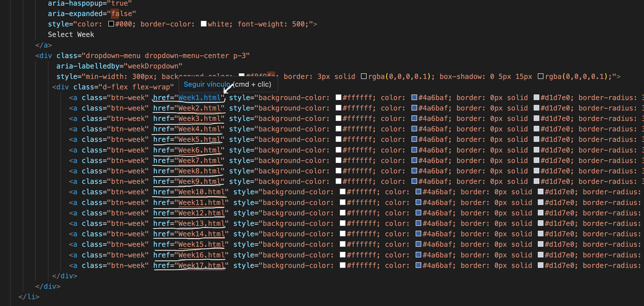Open the #ffffff swatch on the Week1 line
This screenshot has height=306, width=644.
tap(338, 97)
